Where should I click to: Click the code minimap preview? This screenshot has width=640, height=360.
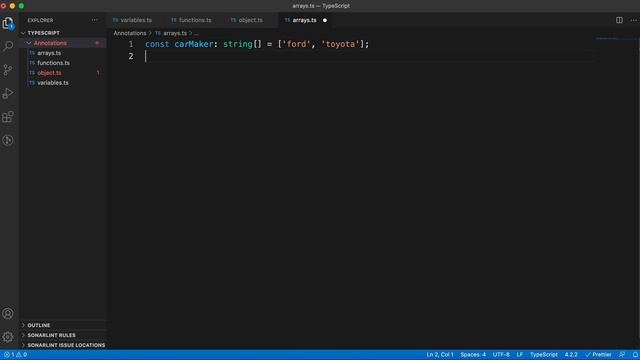(616, 38)
